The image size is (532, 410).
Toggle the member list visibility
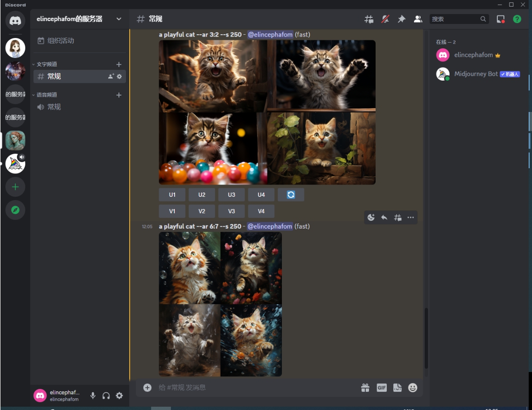click(x=418, y=19)
